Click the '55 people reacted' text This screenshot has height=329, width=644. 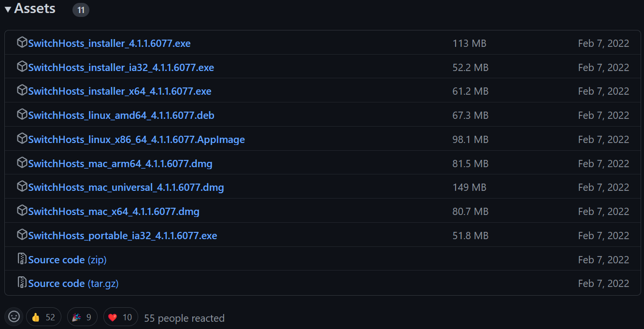point(184,318)
